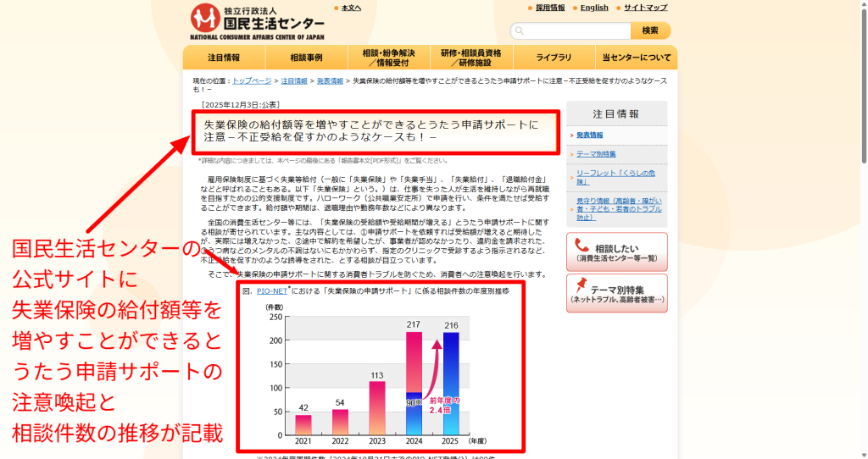Open the 相談・紛争解決/情報受付 tab
868x459 pixels.
[388, 58]
